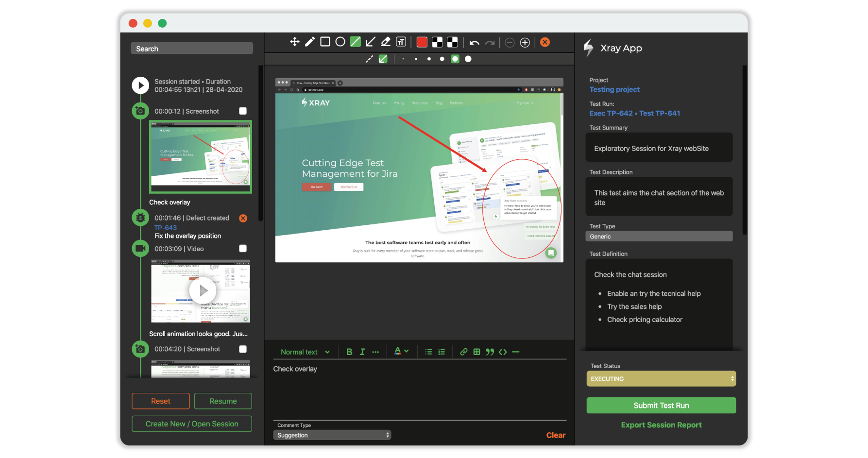Close editor with orange X icon
Image resolution: width=868 pixels, height=458 pixels.
coord(545,42)
